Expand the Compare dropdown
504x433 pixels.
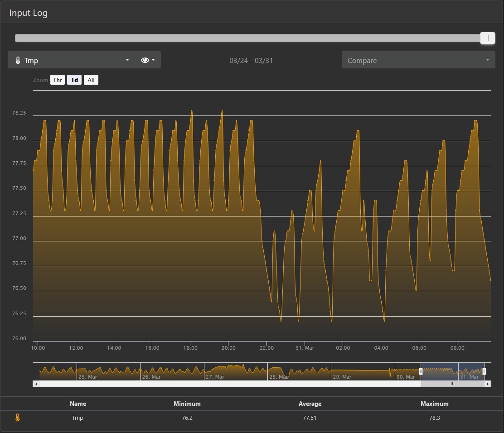(x=418, y=60)
